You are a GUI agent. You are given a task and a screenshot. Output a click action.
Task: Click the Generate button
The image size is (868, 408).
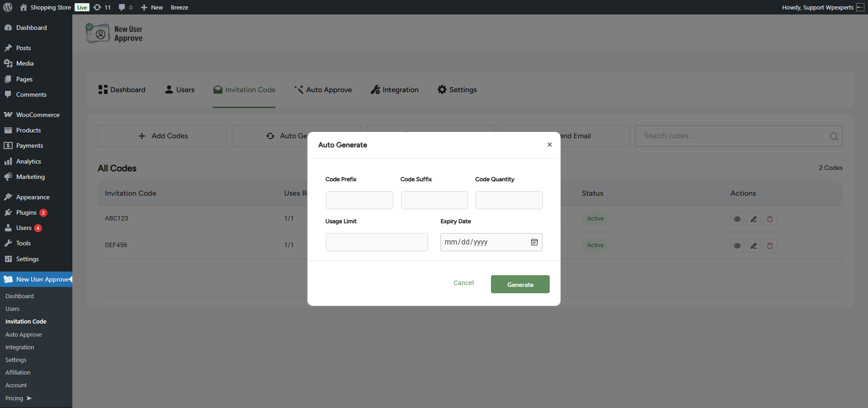(520, 284)
